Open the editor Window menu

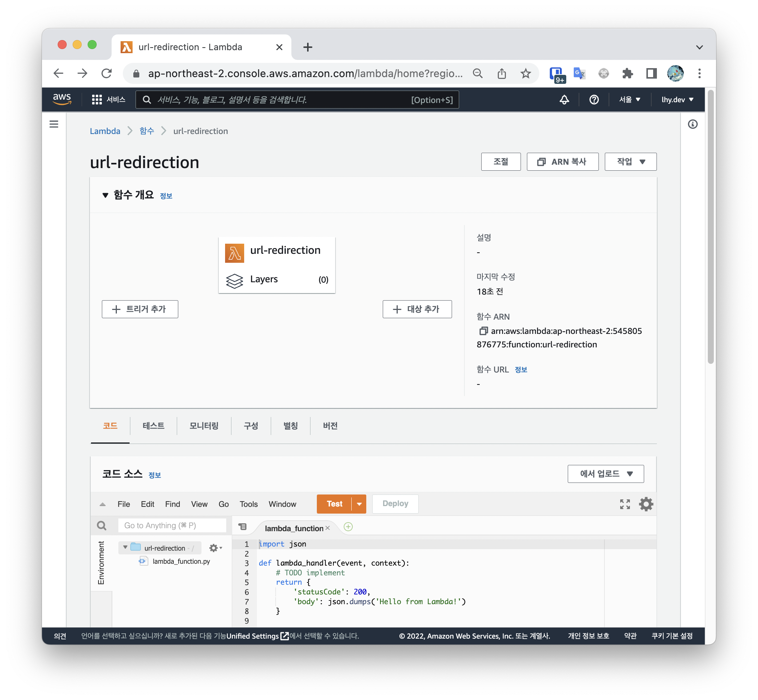point(282,504)
